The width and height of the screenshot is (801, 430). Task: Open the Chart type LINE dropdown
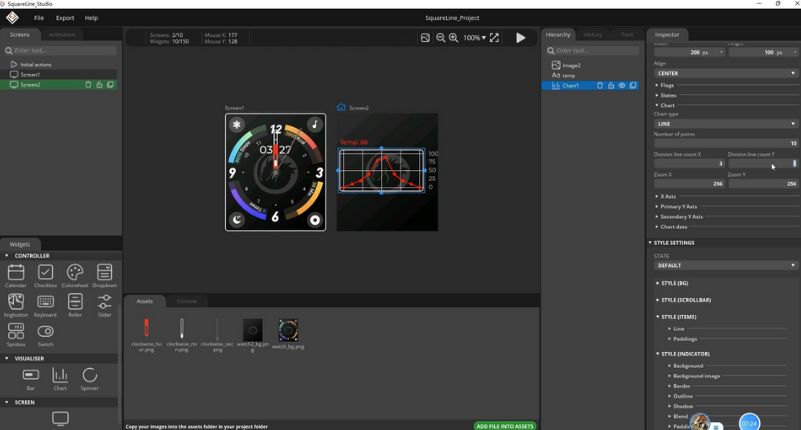tap(725, 124)
